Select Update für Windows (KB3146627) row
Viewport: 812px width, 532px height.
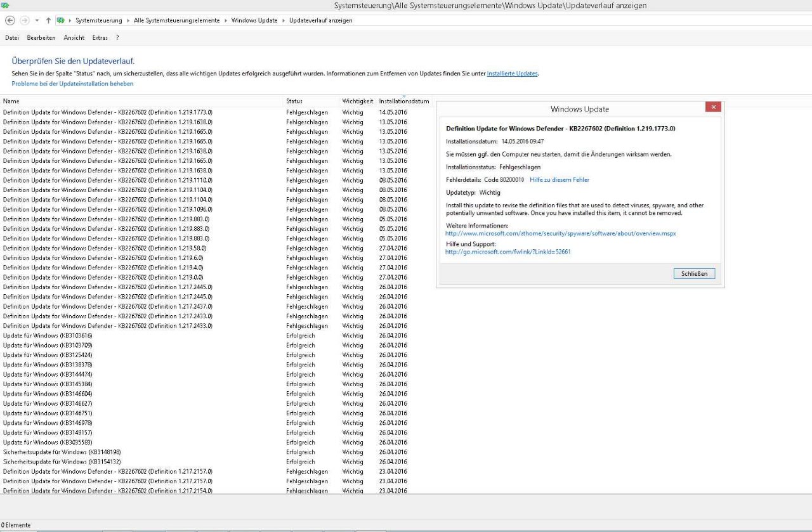[205, 403]
